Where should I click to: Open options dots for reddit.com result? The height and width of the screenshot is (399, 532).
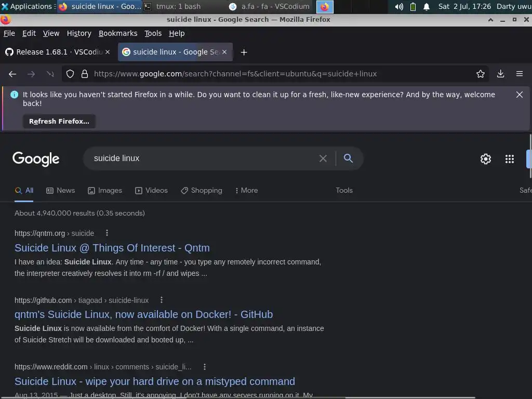[x=205, y=367]
